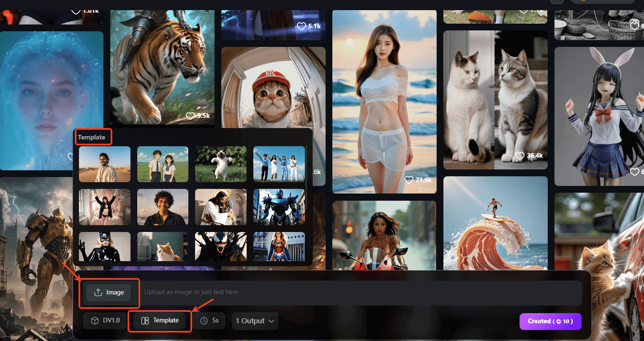644x341 pixels.
Task: Select the blue robot template
Action: (279, 207)
